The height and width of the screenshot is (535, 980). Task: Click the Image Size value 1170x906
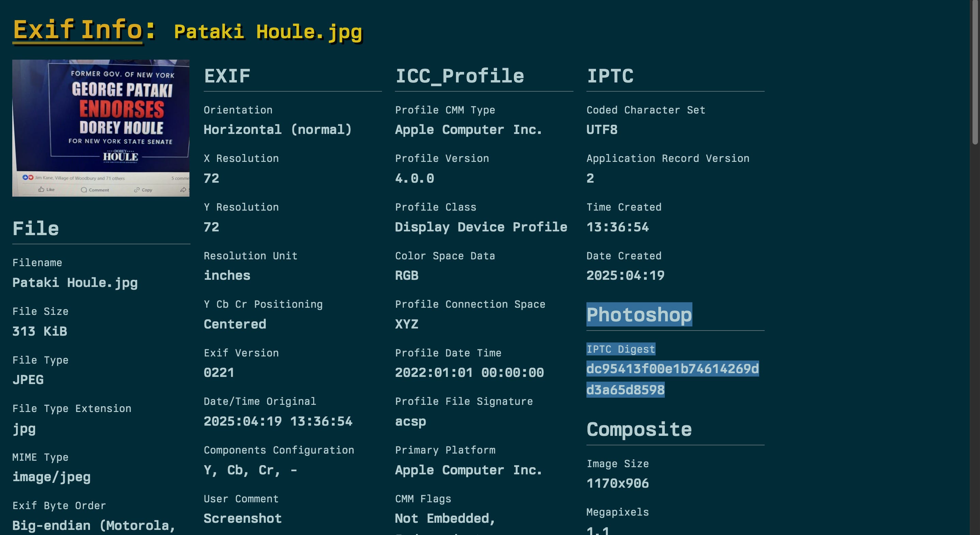(x=617, y=483)
